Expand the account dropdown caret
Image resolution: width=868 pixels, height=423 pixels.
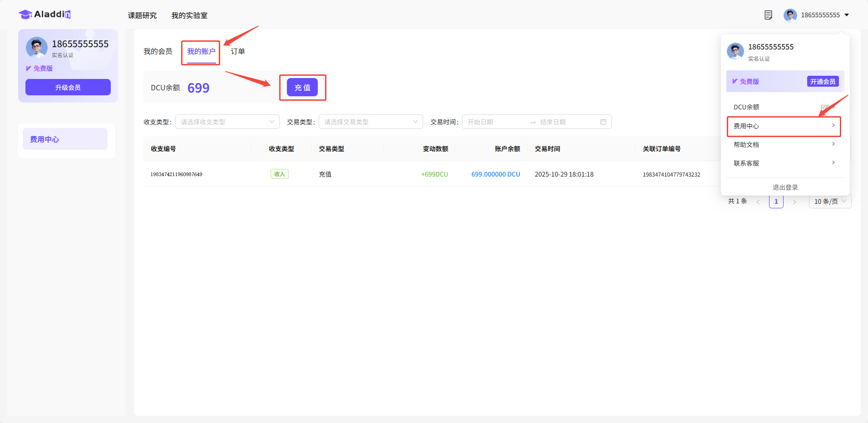[x=847, y=15]
